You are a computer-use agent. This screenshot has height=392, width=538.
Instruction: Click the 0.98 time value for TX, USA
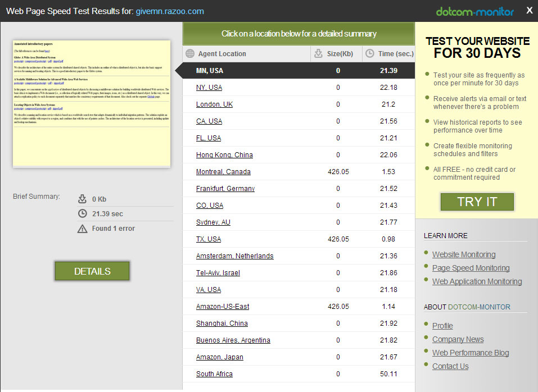[x=388, y=239]
